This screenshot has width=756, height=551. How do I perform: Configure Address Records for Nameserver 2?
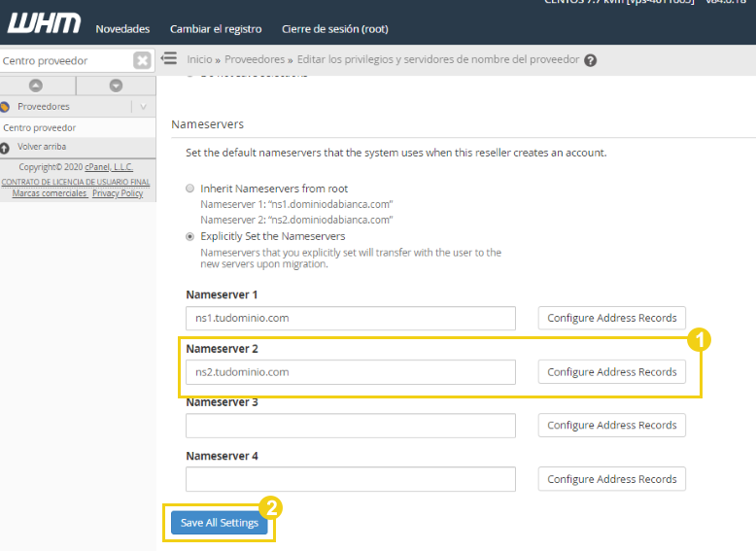pos(612,372)
